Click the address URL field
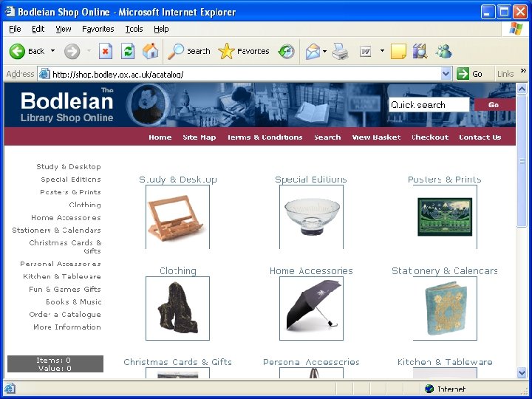 pyautogui.click(x=246, y=74)
